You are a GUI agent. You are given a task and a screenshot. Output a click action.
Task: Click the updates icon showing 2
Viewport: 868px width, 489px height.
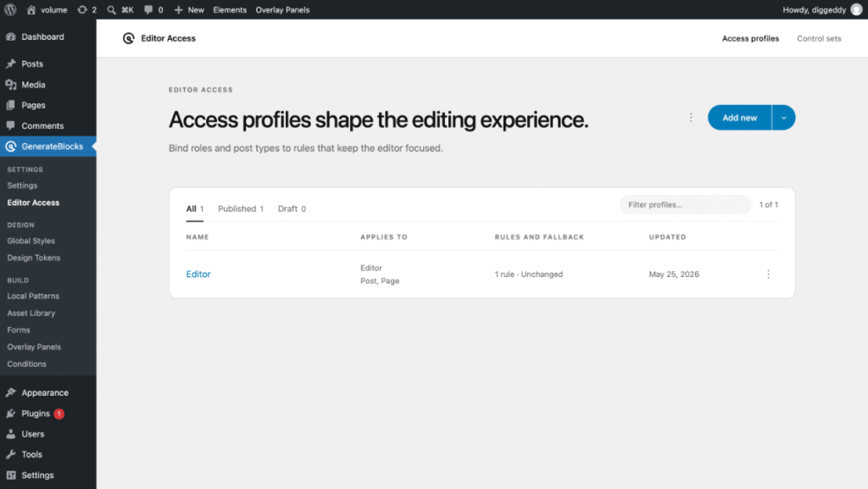tap(82, 9)
